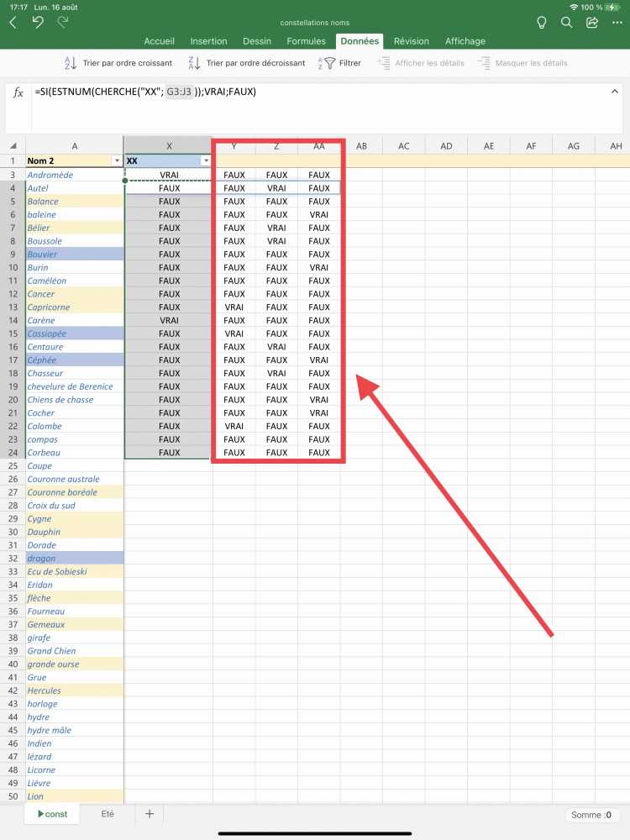Screen dimensions: 630x840
Task: Expand the formula bar with chevron
Action: pyautogui.click(x=617, y=92)
